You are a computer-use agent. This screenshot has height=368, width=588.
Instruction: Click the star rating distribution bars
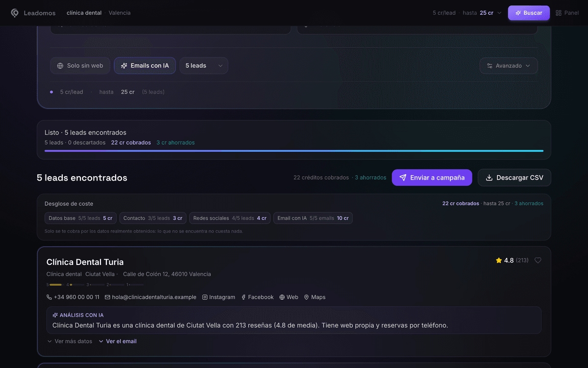pos(95,285)
